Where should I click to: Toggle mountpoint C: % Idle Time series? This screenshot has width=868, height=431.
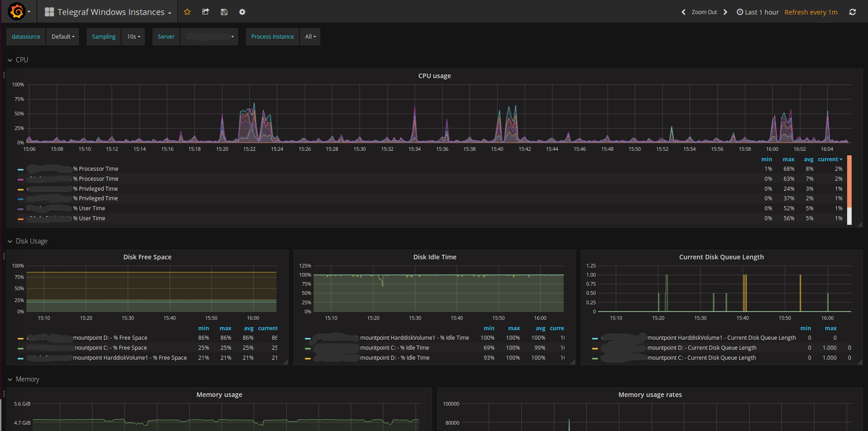click(x=394, y=348)
